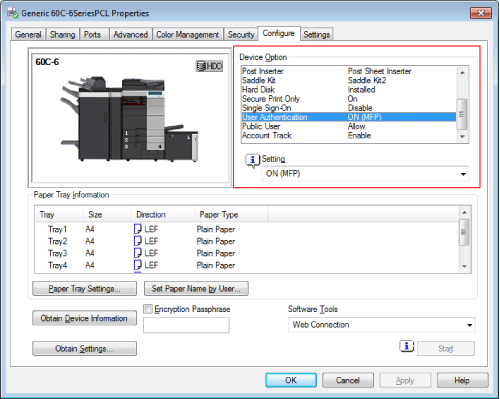Select Public User option row
The width and height of the screenshot is (500, 399).
coord(349,126)
